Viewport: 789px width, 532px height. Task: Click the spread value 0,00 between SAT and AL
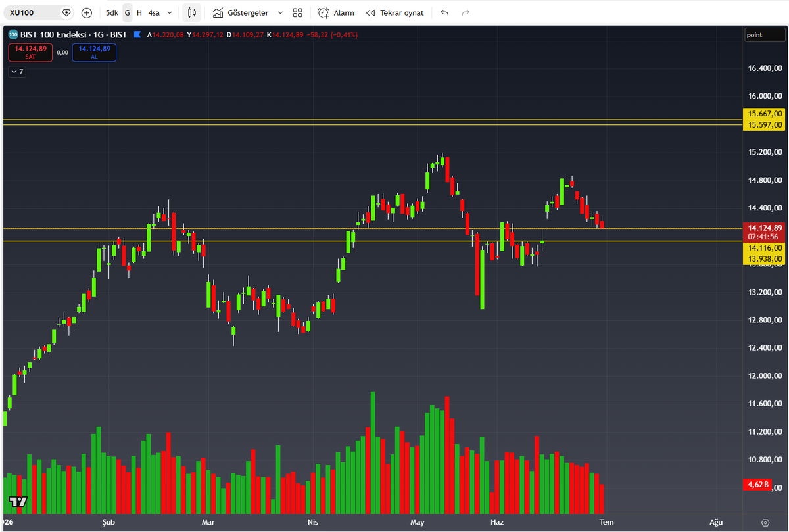[62, 53]
